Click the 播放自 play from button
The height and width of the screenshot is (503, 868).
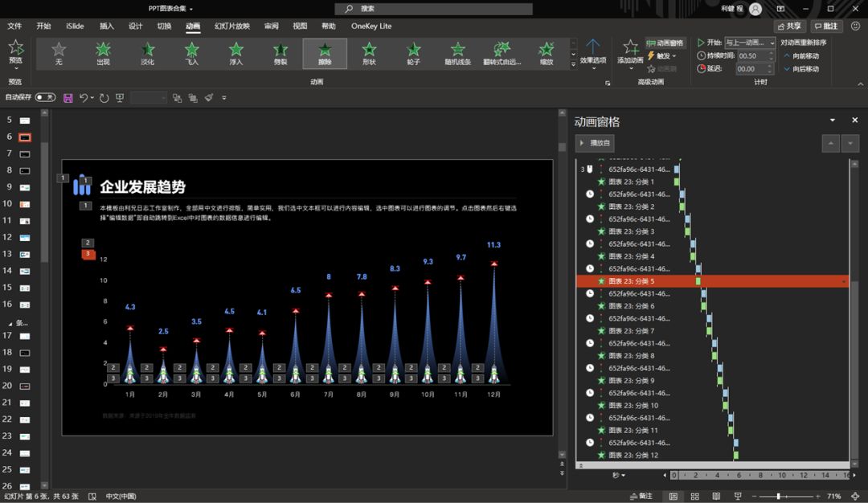(x=595, y=143)
